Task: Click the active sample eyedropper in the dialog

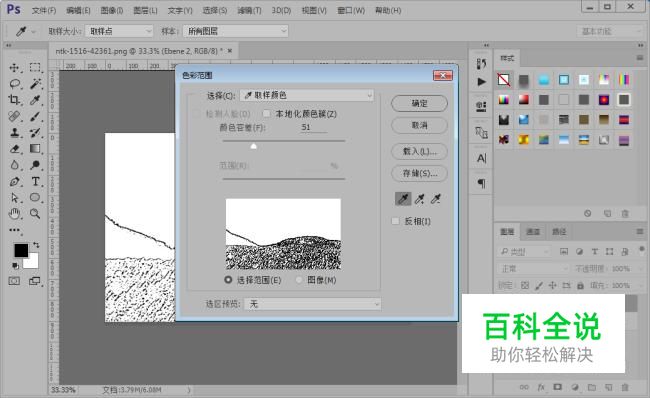Action: click(403, 199)
